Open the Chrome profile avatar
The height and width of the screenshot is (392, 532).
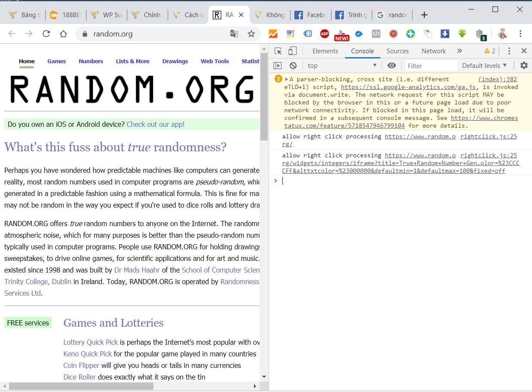pyautogui.click(x=502, y=34)
